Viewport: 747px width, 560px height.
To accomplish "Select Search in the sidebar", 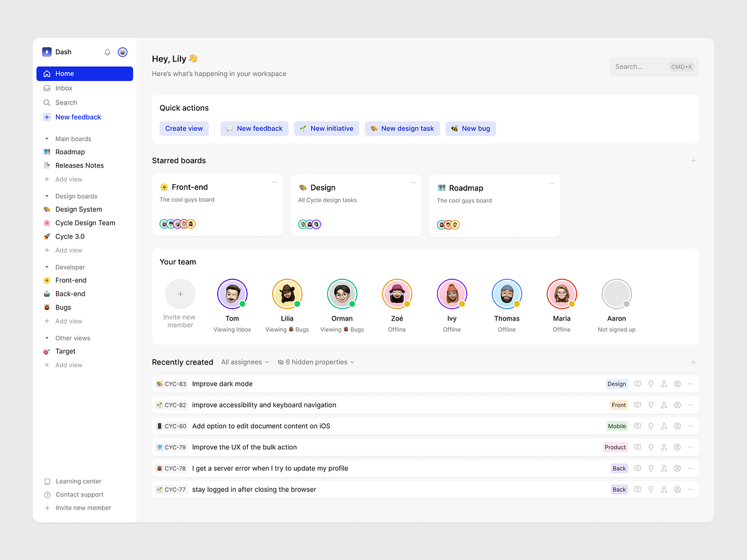I will tap(65, 102).
